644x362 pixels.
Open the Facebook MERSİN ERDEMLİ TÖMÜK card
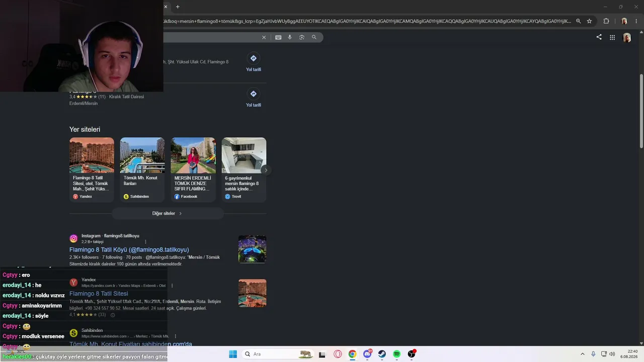(x=193, y=169)
